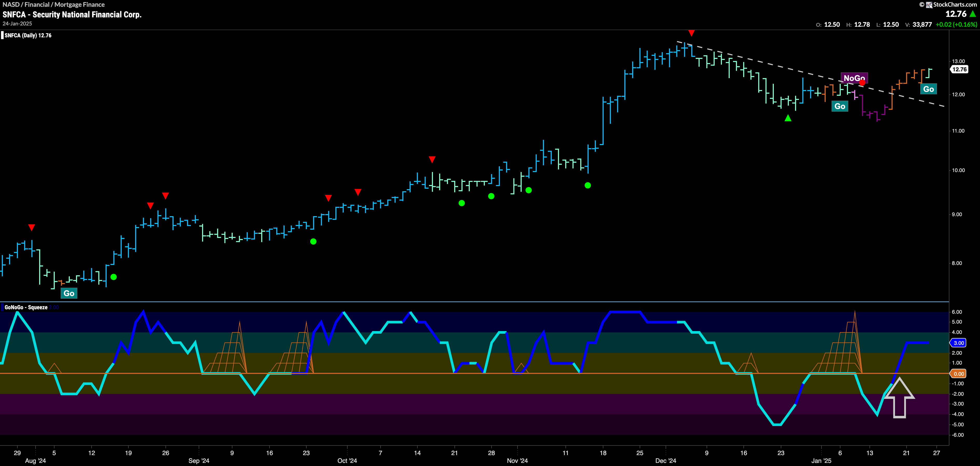Click the red triangle near Aug 22
This screenshot has width=980, height=466.
[150, 206]
